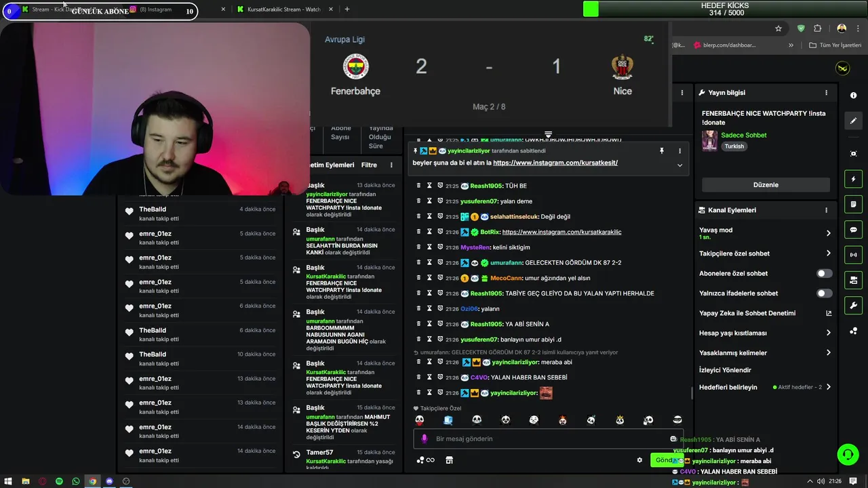Click İzleyici Yönlendir option
This screenshot has height=488, width=868.
click(x=725, y=370)
